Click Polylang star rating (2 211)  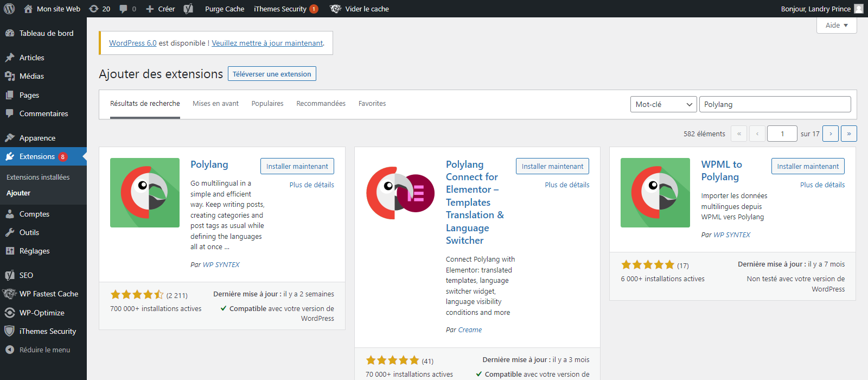(149, 295)
